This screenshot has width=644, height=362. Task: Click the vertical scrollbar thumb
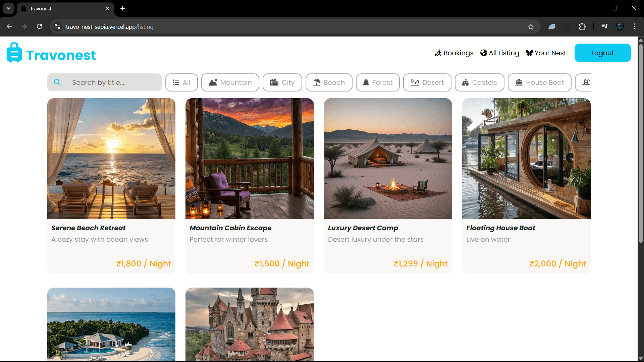pos(641,143)
